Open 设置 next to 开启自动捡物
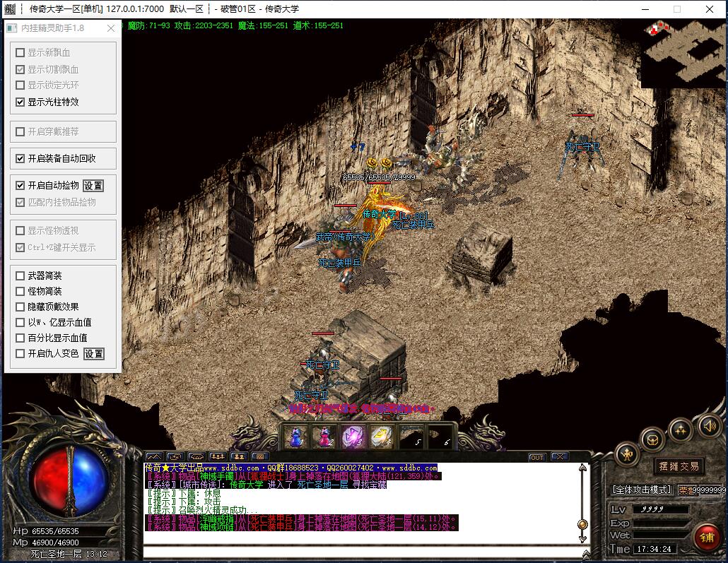This screenshot has width=728, height=563. (x=93, y=186)
